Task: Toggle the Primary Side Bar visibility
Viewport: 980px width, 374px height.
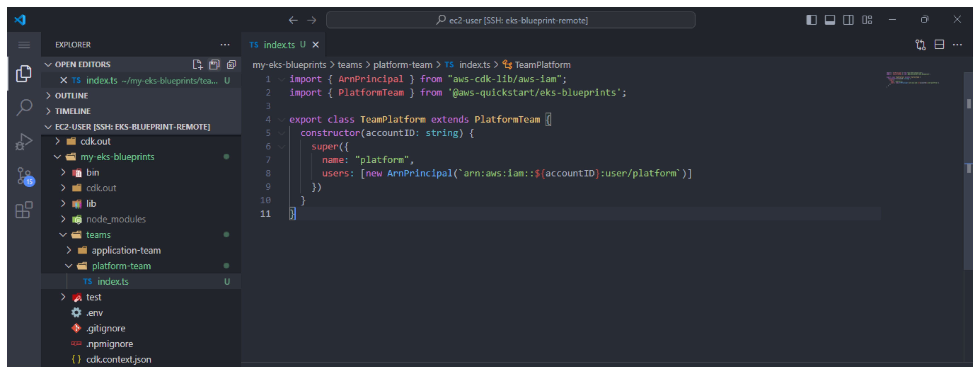Action: (811, 20)
